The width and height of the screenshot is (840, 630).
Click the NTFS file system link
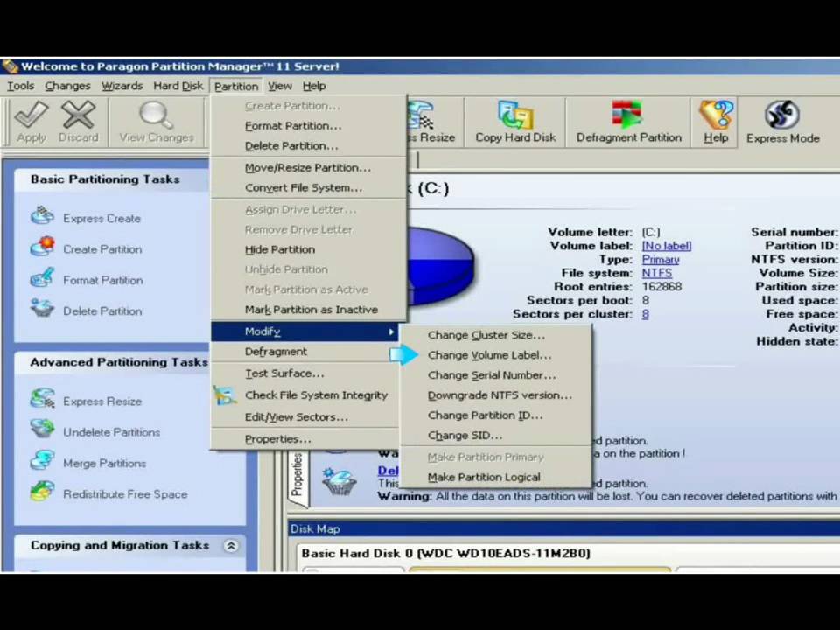pyautogui.click(x=657, y=273)
